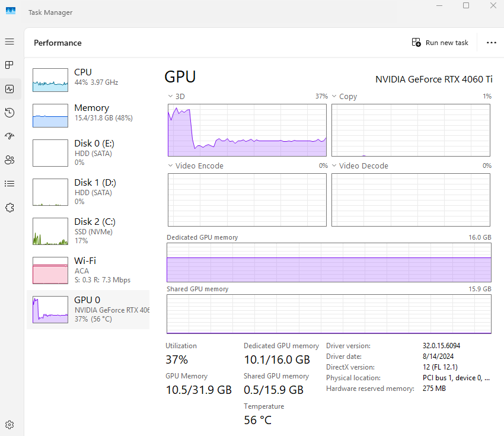Screen dimensions: 504x436
Task: Maximize the Task Manager window
Action: pyautogui.click(x=466, y=5)
